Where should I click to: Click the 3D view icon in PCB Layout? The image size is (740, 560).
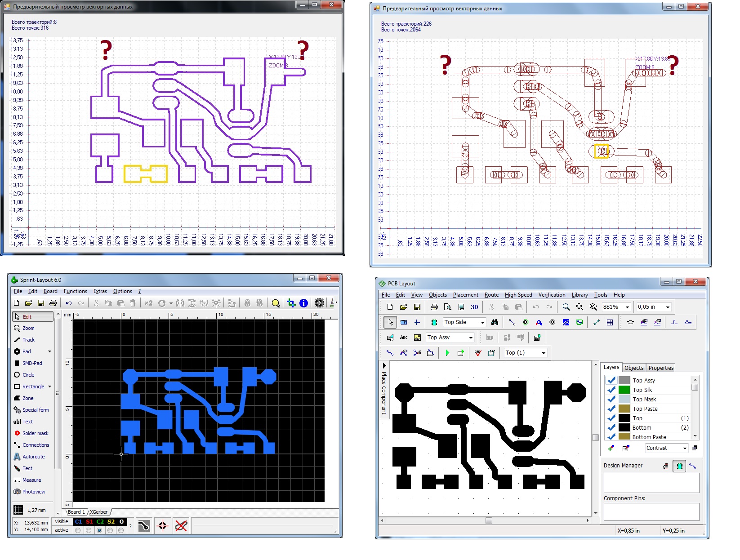474,307
